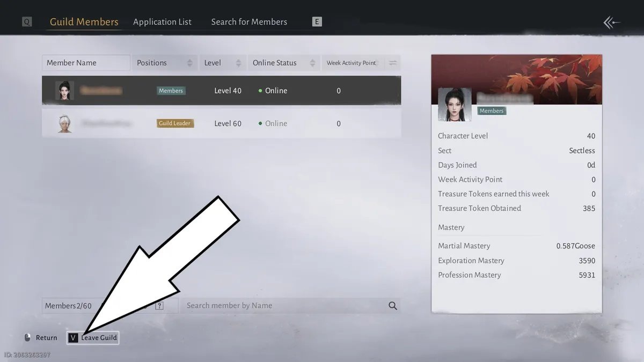Click Level 60 in Guild Leader row
This screenshot has width=644, height=362.
click(228, 123)
